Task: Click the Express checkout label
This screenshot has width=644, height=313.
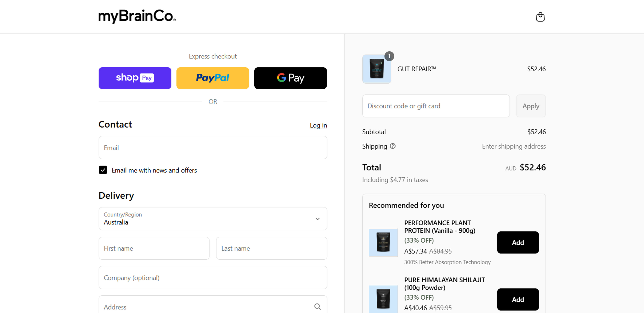Action: click(x=212, y=56)
